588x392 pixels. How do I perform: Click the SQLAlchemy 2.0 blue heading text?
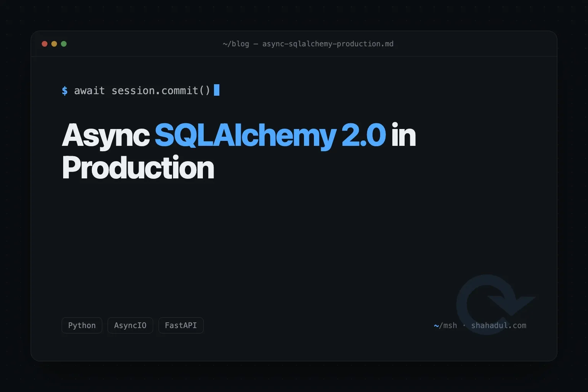pos(270,136)
